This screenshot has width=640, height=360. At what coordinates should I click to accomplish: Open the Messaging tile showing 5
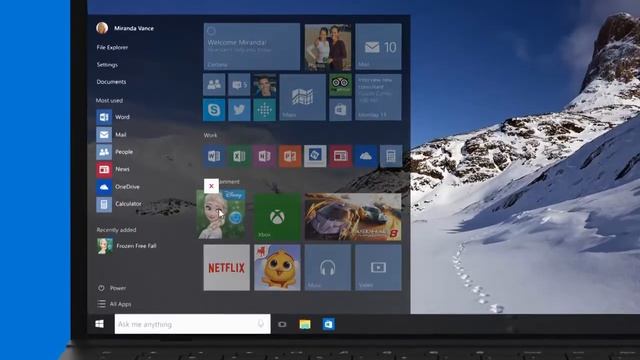click(x=239, y=85)
